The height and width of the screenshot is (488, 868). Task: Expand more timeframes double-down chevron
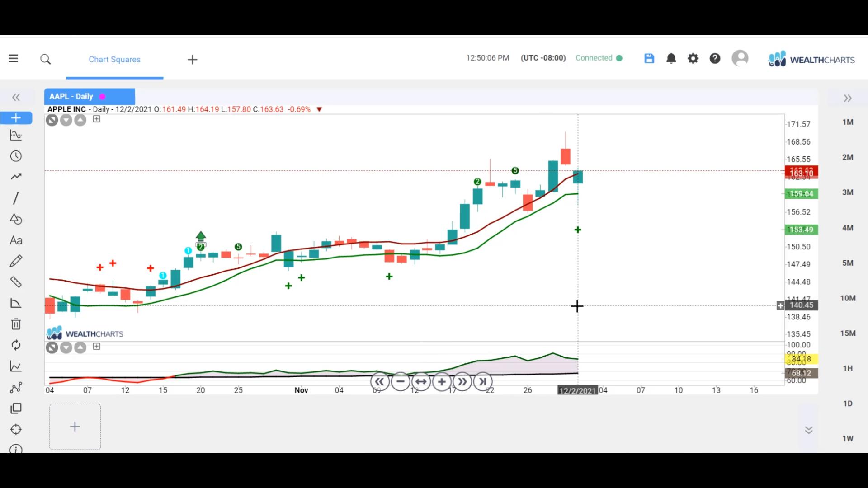click(x=808, y=430)
